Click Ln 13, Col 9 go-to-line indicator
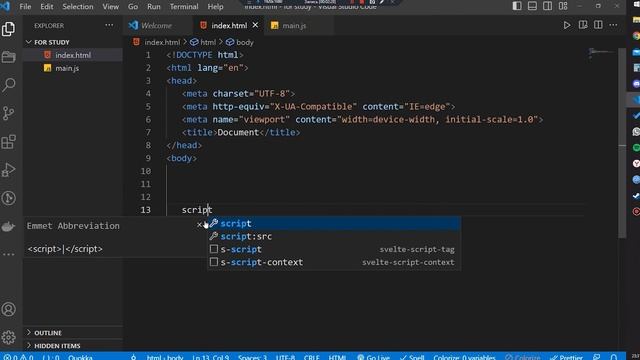The width and height of the screenshot is (640, 360). [x=211, y=357]
